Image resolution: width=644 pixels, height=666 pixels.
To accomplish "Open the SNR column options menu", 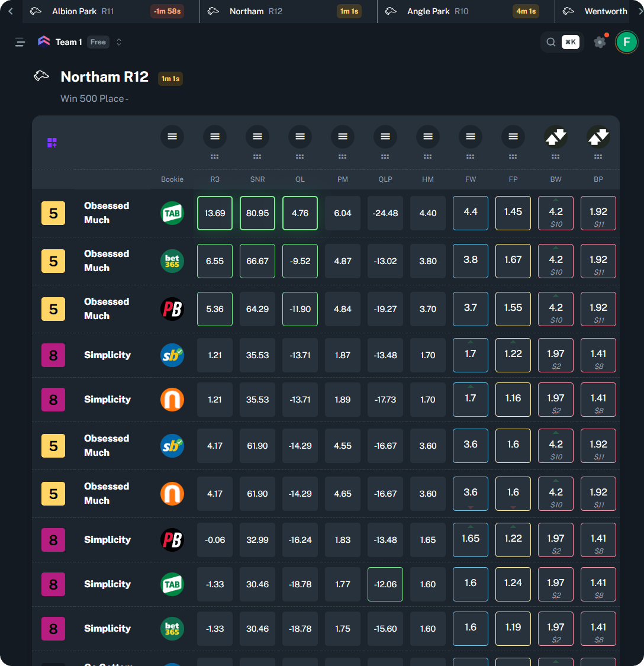I will coord(257,137).
